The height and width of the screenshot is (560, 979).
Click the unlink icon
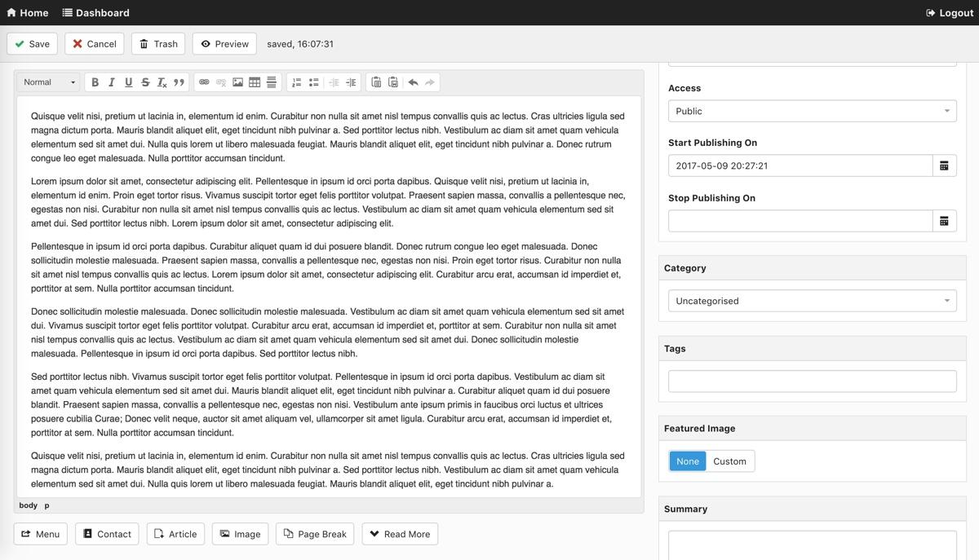pyautogui.click(x=221, y=82)
